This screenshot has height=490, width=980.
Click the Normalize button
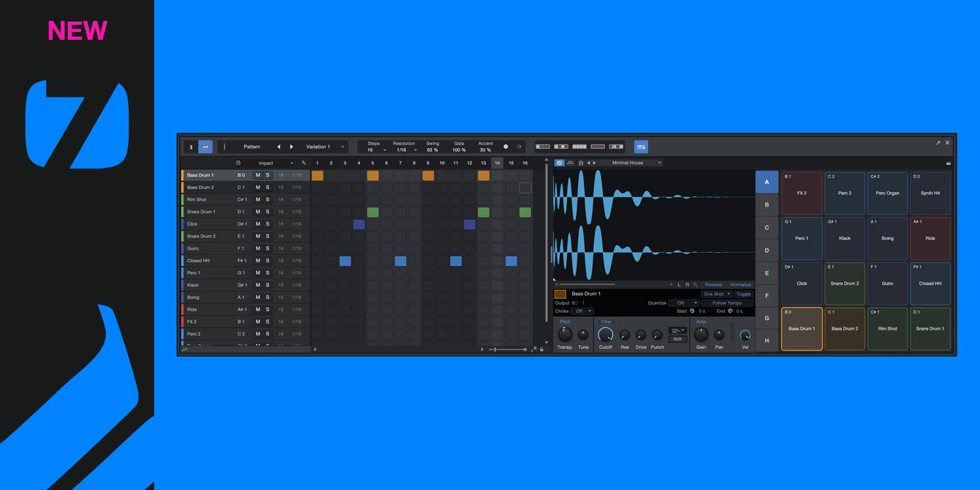coord(740,285)
